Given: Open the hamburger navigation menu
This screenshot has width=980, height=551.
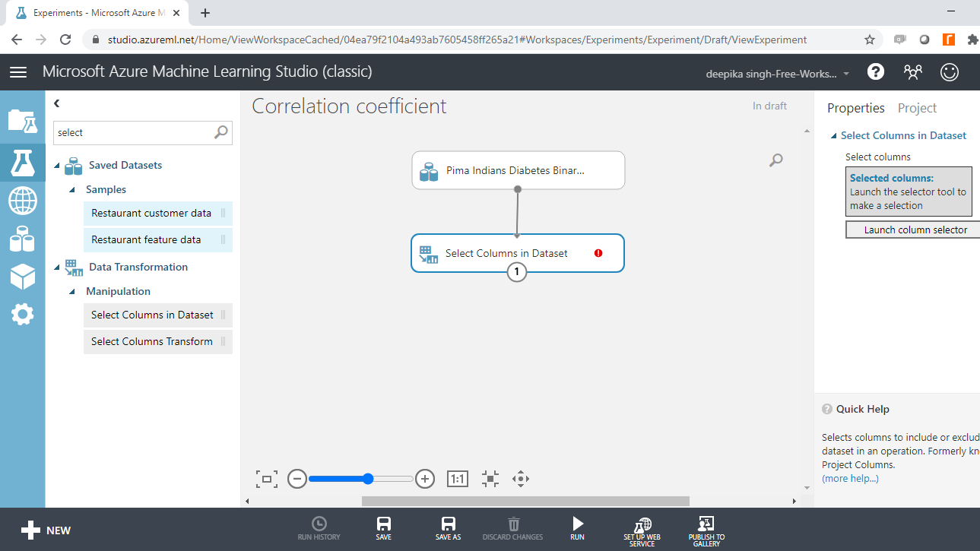Looking at the screenshot, I should pyautogui.click(x=18, y=72).
